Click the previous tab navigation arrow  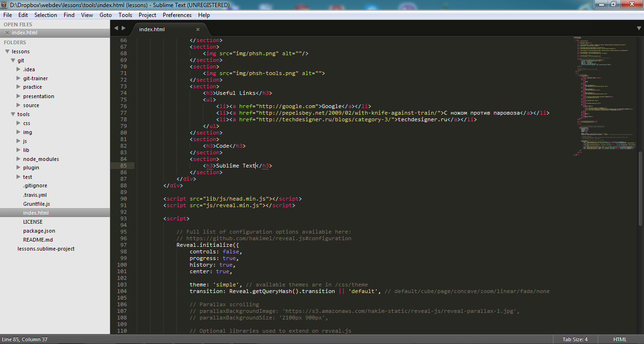[x=116, y=28]
